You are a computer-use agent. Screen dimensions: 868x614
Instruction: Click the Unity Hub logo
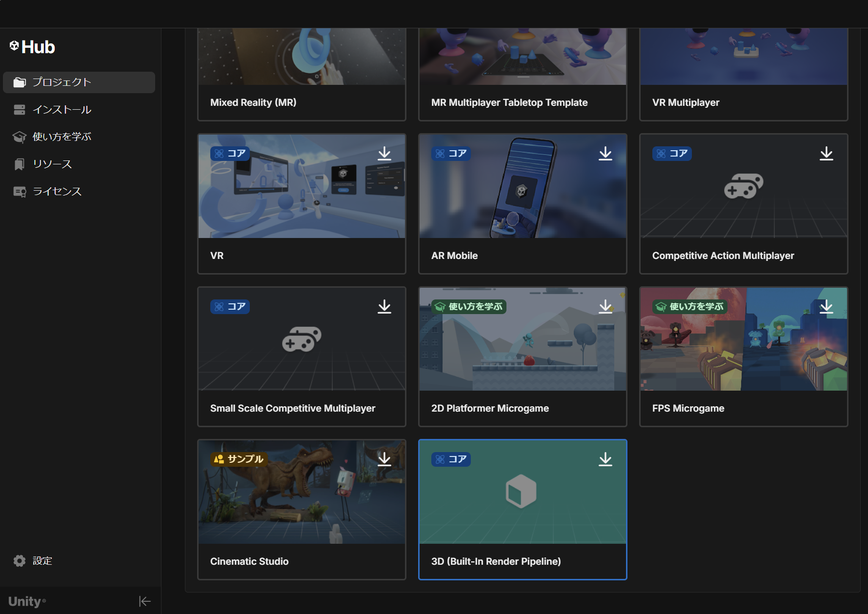pos(32,47)
